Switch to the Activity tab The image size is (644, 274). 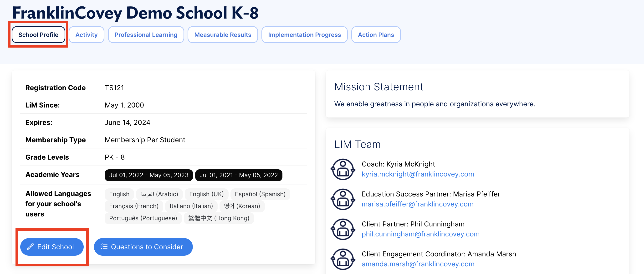pyautogui.click(x=86, y=35)
